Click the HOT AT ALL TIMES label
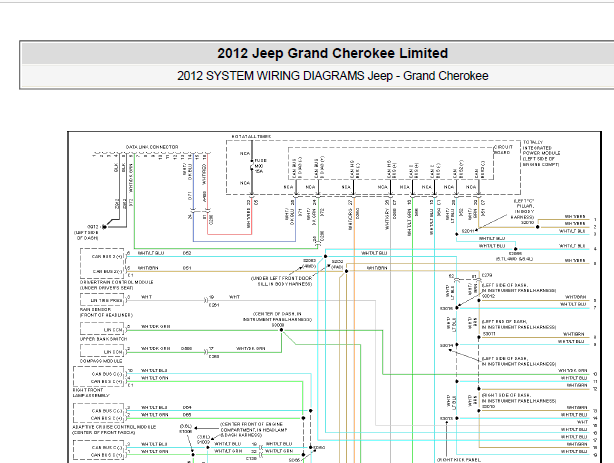 click(x=251, y=136)
